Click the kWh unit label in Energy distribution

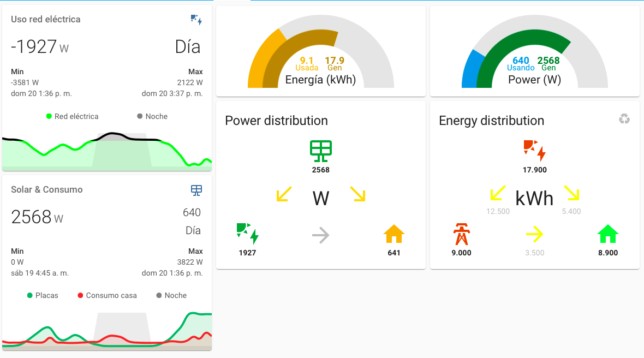(x=534, y=198)
